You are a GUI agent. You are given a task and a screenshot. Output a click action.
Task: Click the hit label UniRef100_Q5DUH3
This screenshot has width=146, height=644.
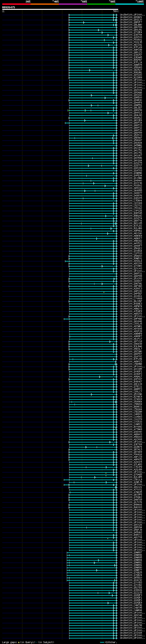(x=131, y=67)
